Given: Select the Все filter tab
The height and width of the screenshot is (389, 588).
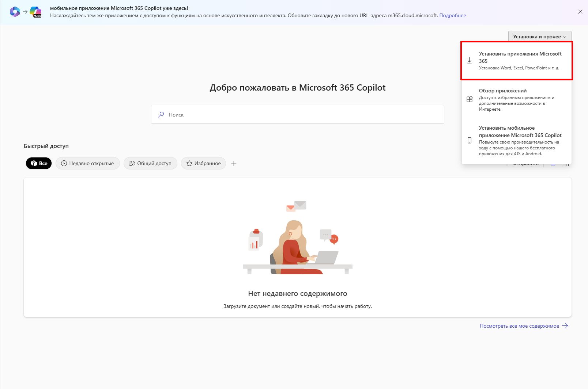Looking at the screenshot, I should (39, 163).
